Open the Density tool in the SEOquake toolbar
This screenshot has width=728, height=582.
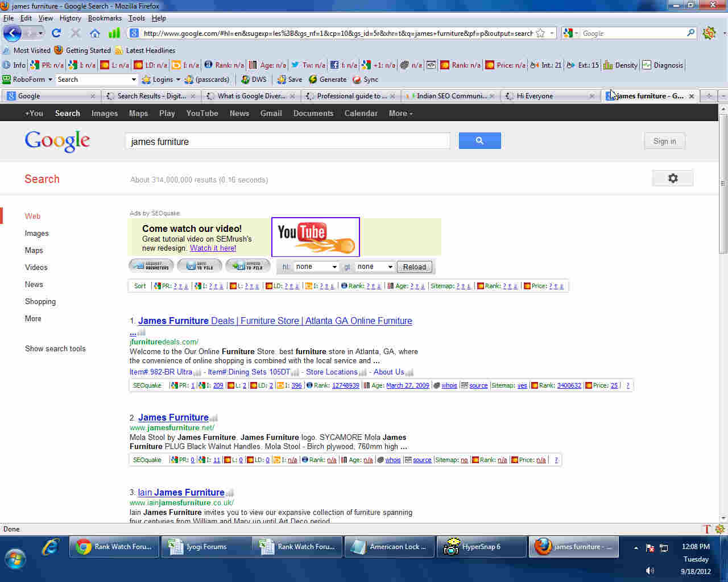[621, 65]
